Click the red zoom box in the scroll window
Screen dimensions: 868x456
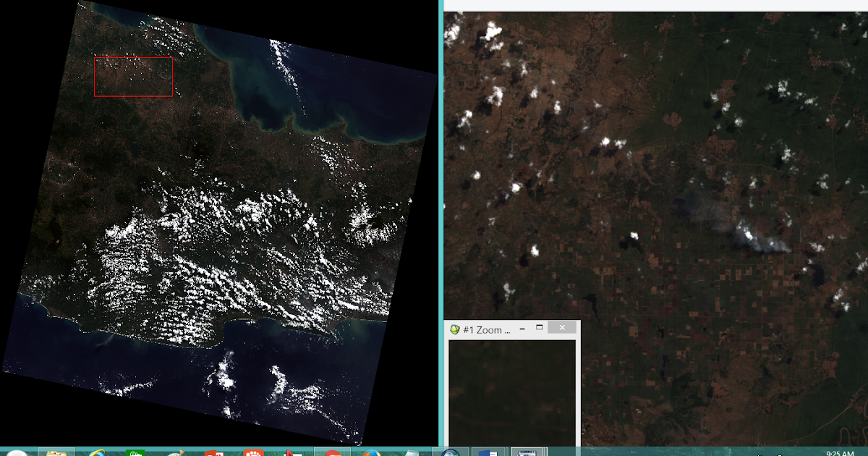133,75
